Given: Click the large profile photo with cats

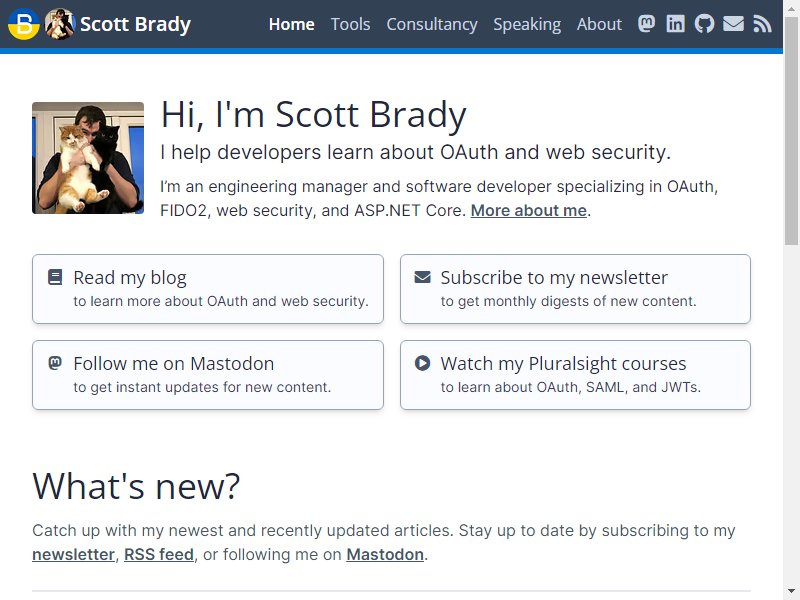Looking at the screenshot, I should (x=88, y=158).
